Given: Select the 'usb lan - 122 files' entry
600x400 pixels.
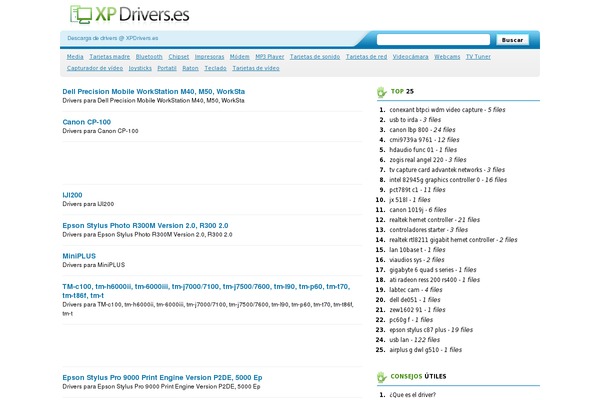Looking at the screenshot, I should click(415, 340).
